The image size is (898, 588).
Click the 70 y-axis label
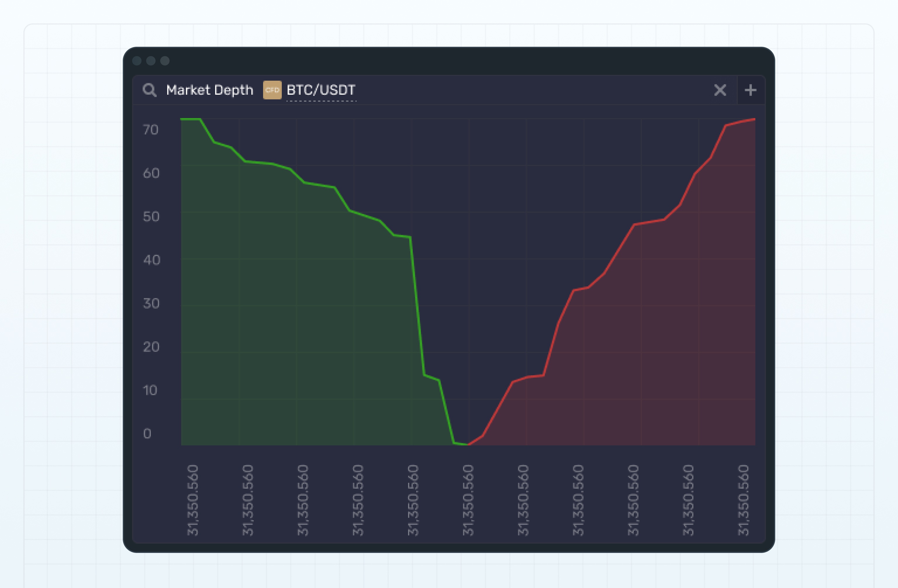151,130
